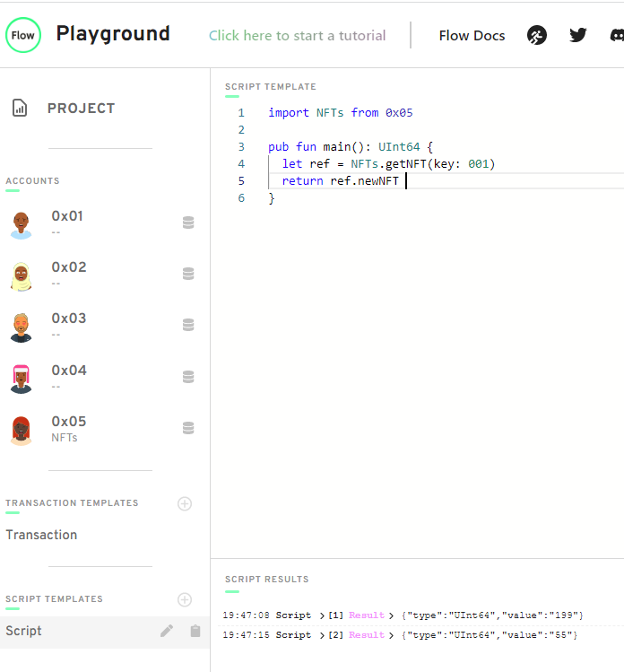Click here to start a tutorial
The image size is (624, 672).
[298, 36]
